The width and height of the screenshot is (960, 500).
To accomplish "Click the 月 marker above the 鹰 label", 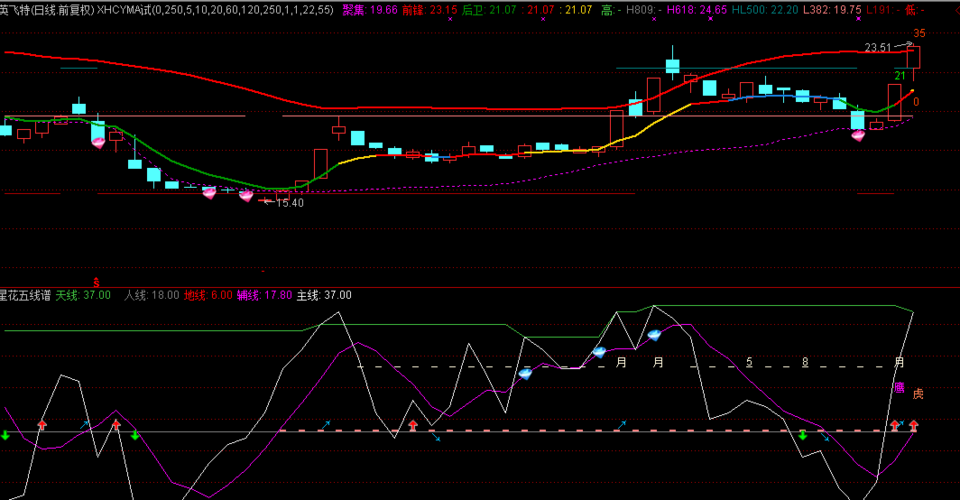I will tap(899, 362).
